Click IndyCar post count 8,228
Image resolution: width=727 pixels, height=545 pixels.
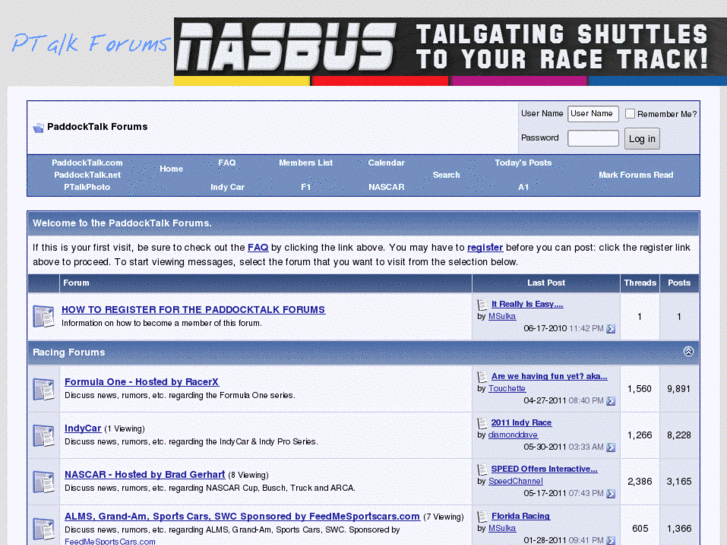679,435
